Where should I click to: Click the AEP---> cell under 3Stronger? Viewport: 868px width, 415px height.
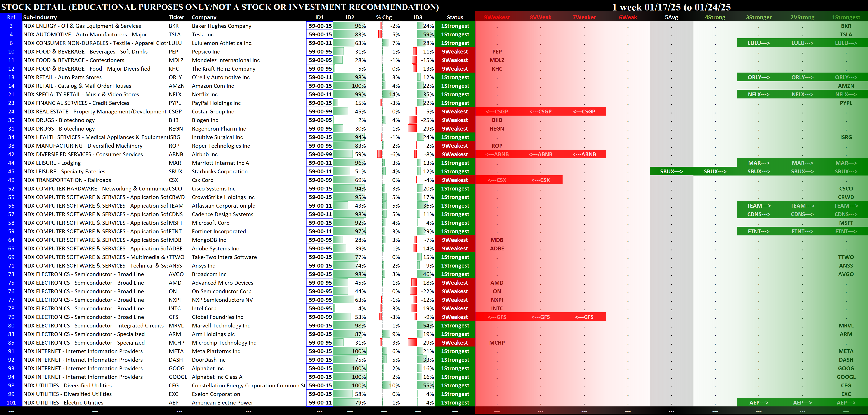758,403
